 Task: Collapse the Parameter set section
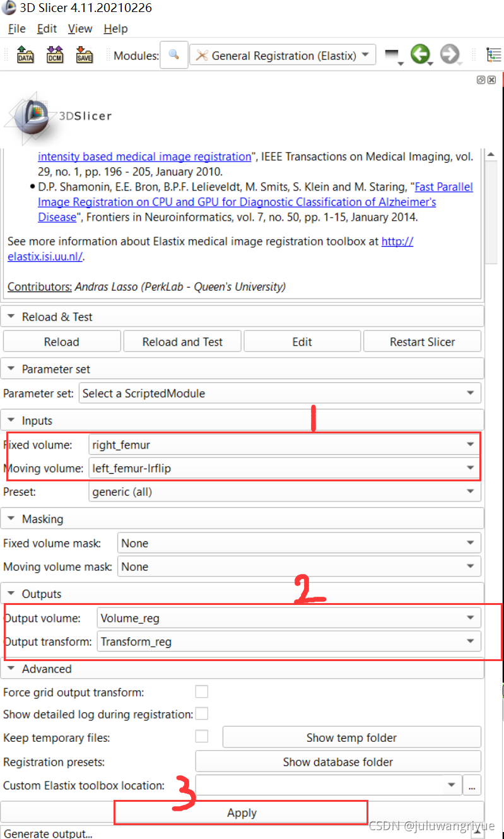[x=242, y=369]
